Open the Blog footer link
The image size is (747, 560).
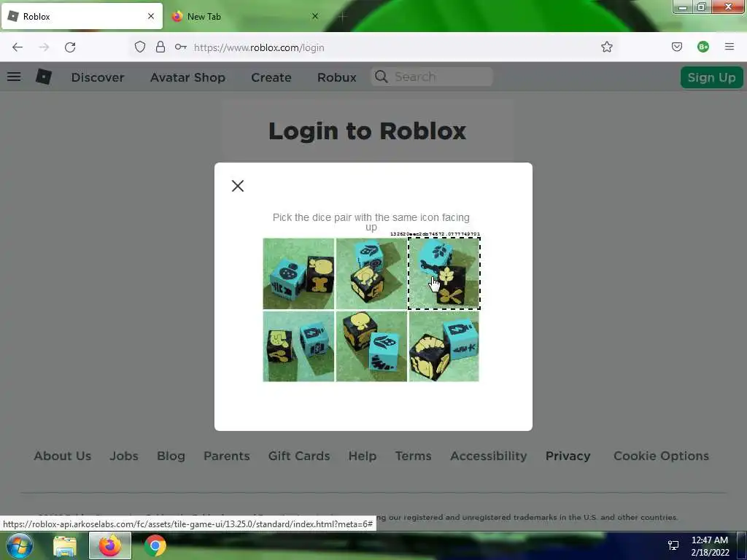point(171,456)
